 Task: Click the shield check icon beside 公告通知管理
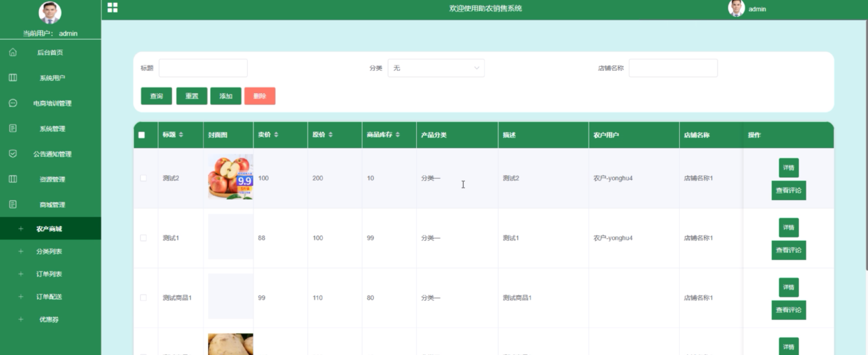point(13,154)
